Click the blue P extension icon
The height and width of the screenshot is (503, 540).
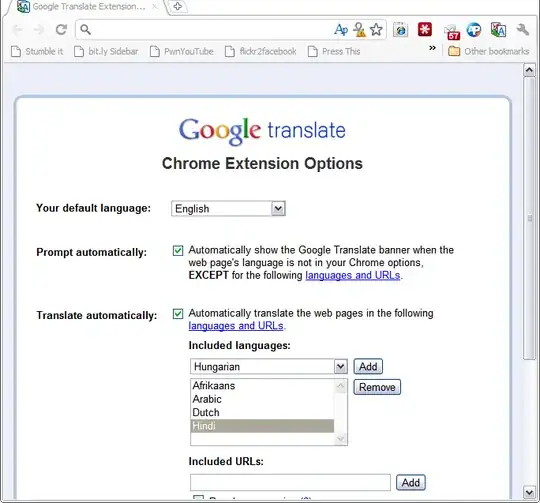(x=474, y=30)
